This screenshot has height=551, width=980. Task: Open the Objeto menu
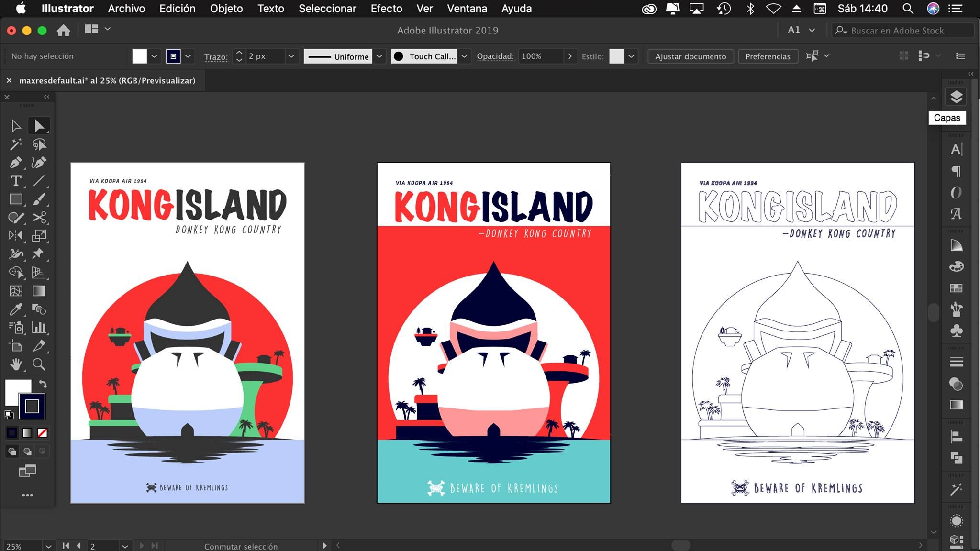(226, 9)
